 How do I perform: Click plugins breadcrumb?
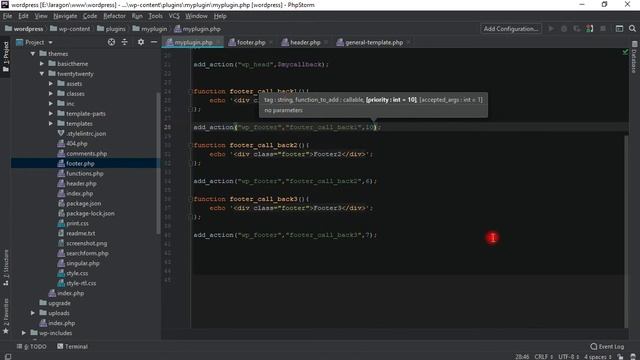pyautogui.click(x=111, y=29)
